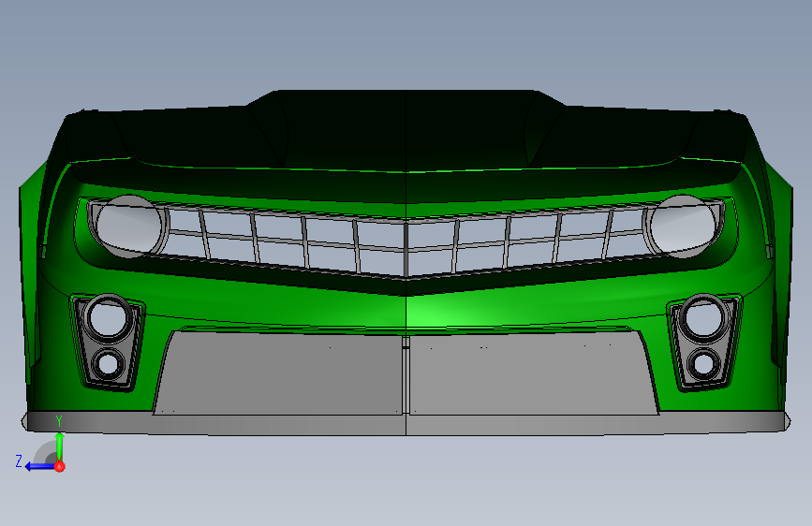812x526 pixels.
Task: Select the upper fog lamp ring in the right housing
Action: [x=703, y=317]
